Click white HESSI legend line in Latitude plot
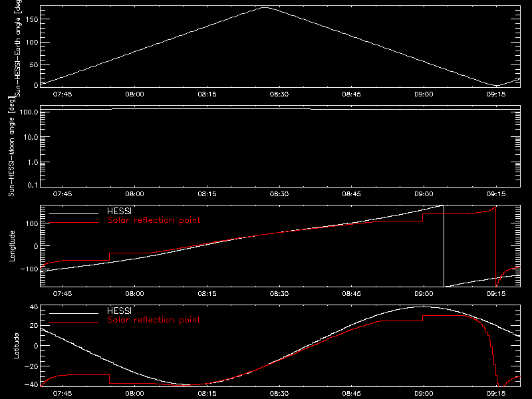Viewport: 532px width, 399px height. coord(74,313)
